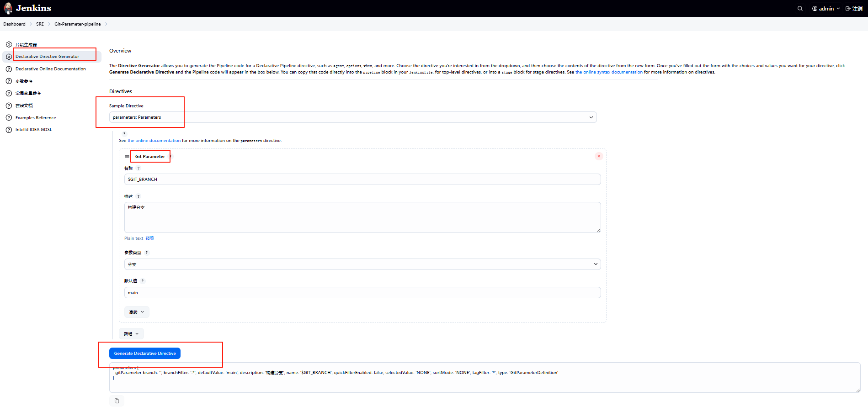Expand the 高级 advanced options

click(137, 312)
